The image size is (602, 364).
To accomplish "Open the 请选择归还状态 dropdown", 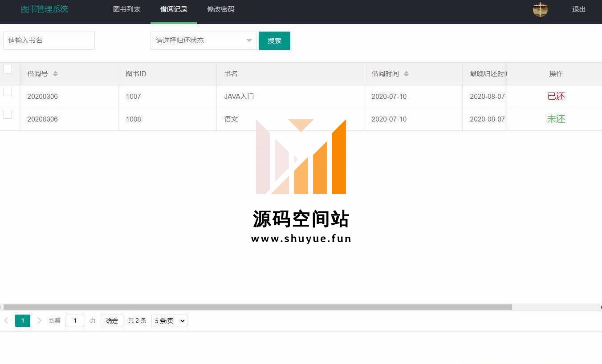I will [x=203, y=40].
